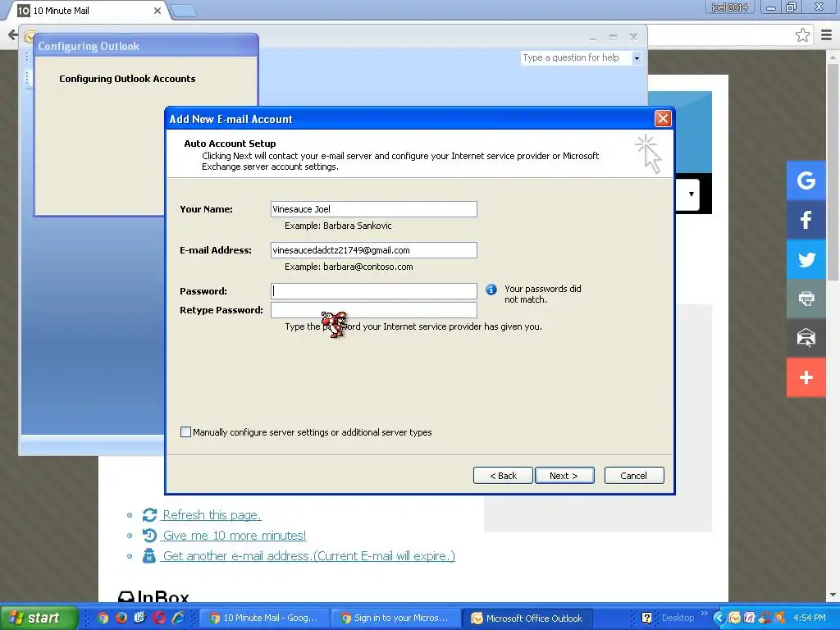The height and width of the screenshot is (630, 840).
Task: Click the Configuring Outlook window title
Action: point(89,46)
